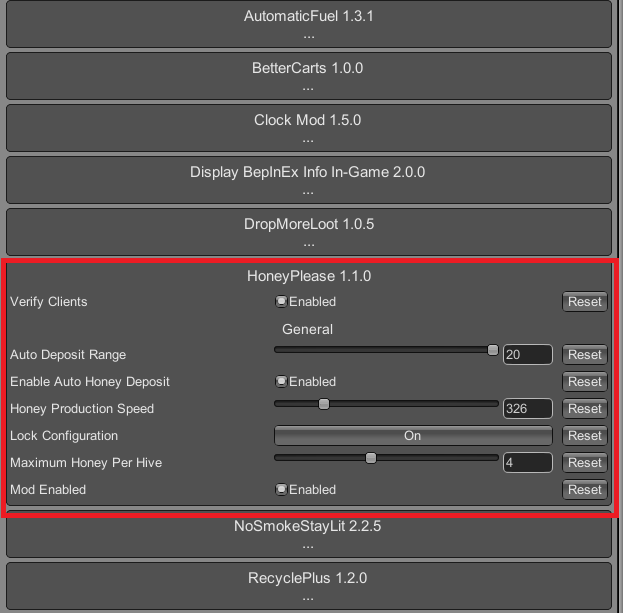Switch Lock Configuration On button off
This screenshot has width=623, height=613.
(x=413, y=435)
